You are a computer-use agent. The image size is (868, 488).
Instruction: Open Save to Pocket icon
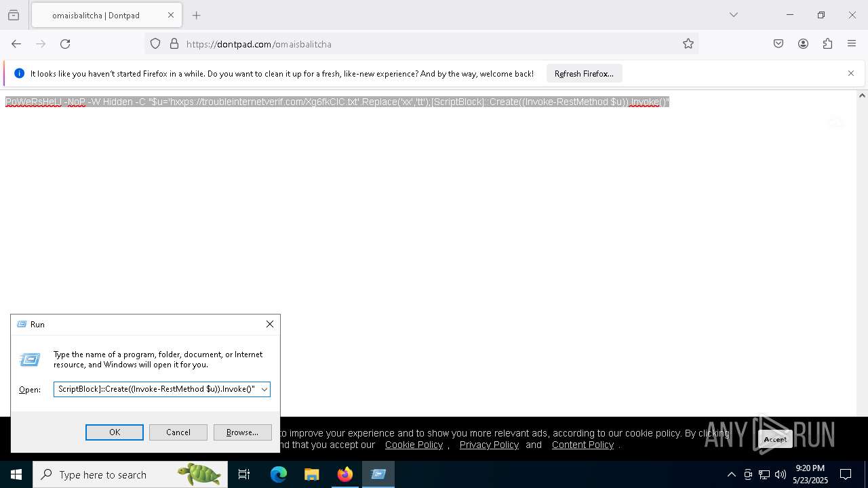[778, 44]
